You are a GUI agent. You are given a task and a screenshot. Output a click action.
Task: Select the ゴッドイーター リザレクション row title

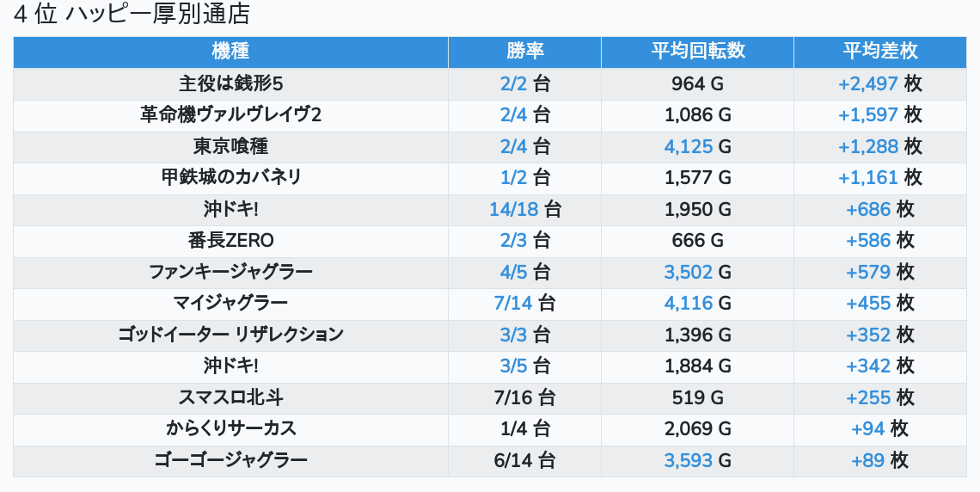[x=230, y=334]
